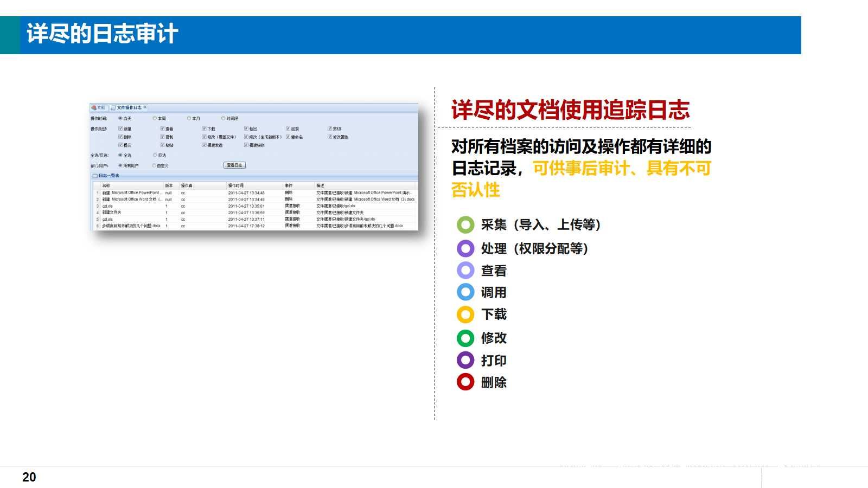The image size is (868, 488).
Task: Click the purple bullet icon beside 处理
Action: point(465,248)
